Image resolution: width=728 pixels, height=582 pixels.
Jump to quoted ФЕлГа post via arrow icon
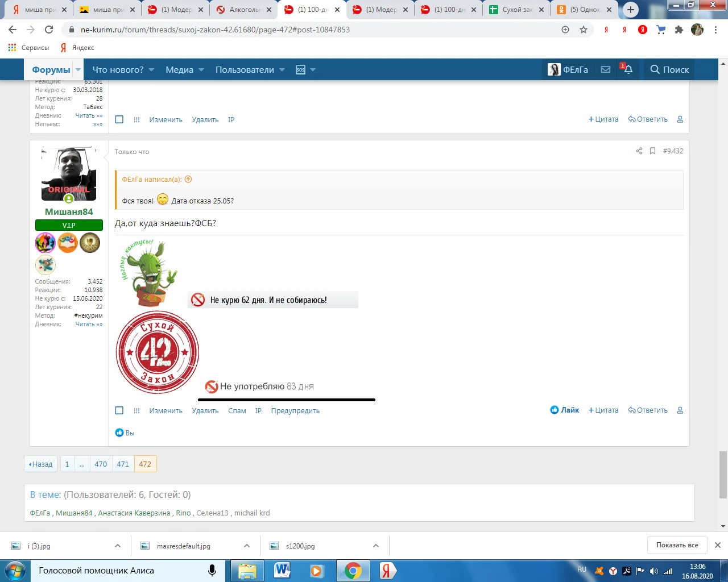coord(188,179)
